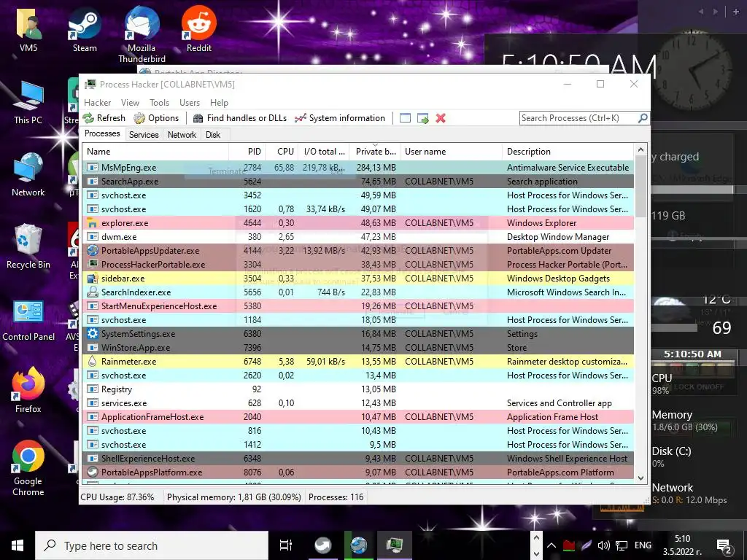
Task: Select the SearchApp.exe process
Action: [x=358, y=182]
